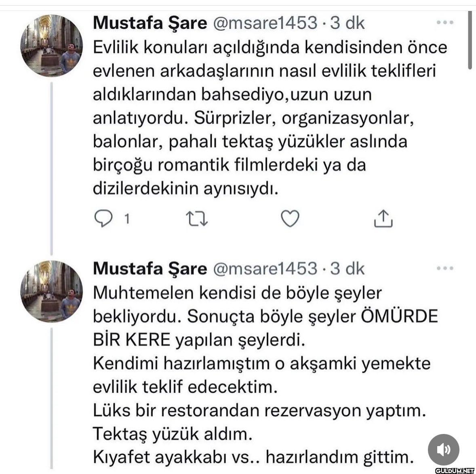The height and width of the screenshot is (474, 476).
Task: Toggle sound with the speaker button
Action: (443, 449)
